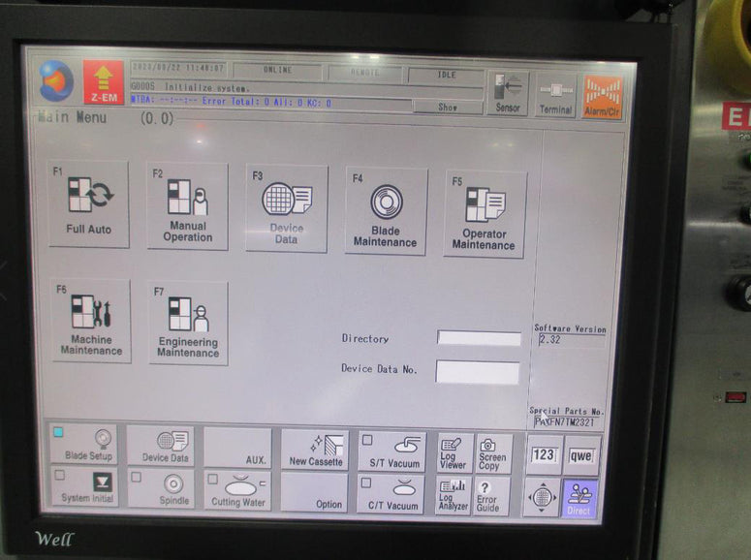Toggle C/T Vacuum

391,494
